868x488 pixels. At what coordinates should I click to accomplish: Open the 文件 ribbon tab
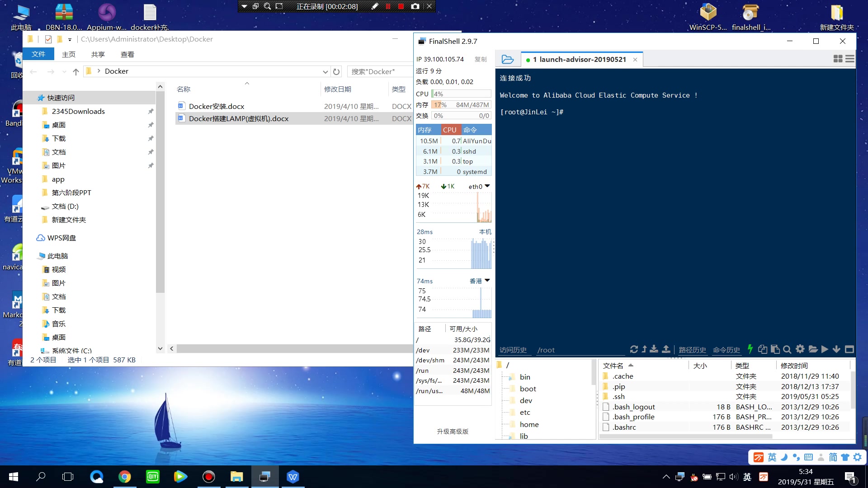coord(38,54)
